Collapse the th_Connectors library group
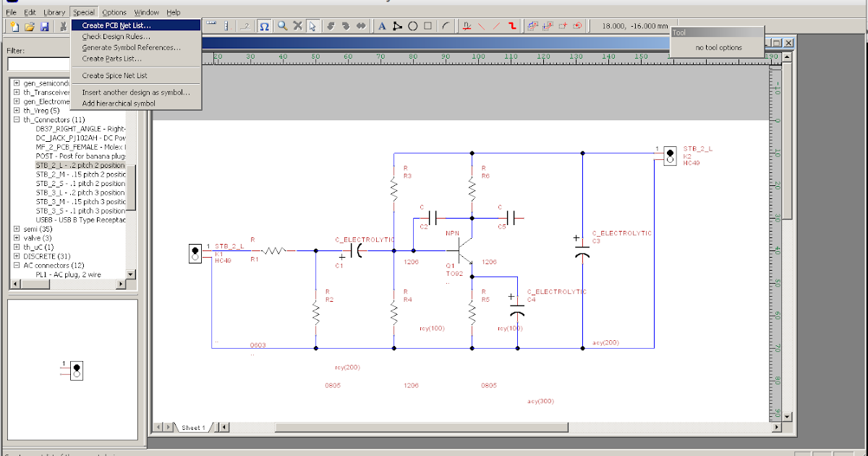The width and height of the screenshot is (868, 456). tap(17, 119)
